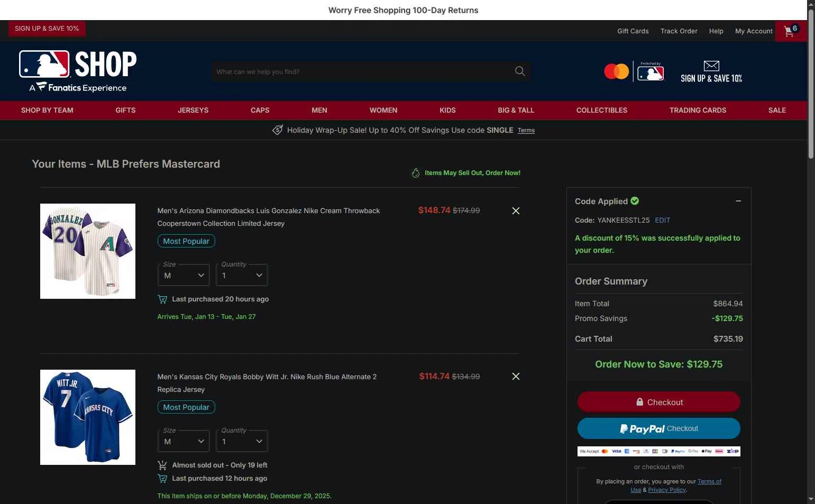Collapse the Code Applied section with minus

pos(738,201)
